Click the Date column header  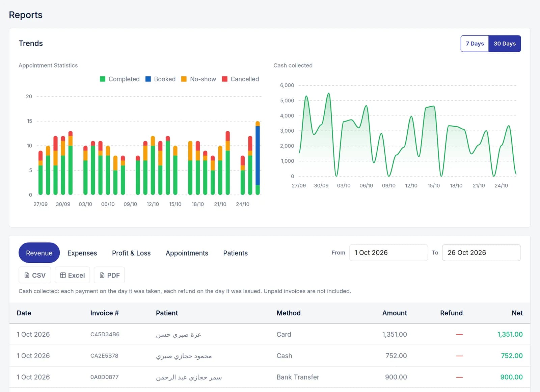(x=24, y=313)
